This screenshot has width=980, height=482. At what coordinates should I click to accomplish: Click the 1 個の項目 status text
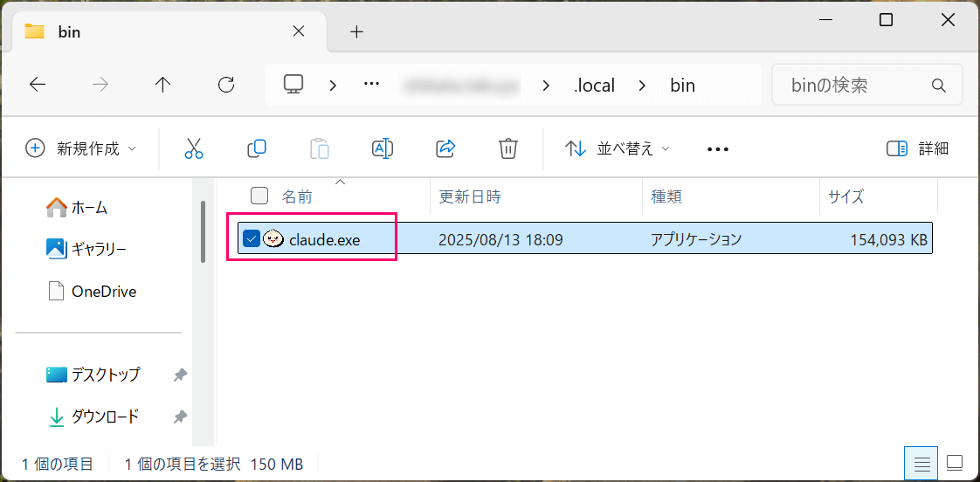(58, 465)
